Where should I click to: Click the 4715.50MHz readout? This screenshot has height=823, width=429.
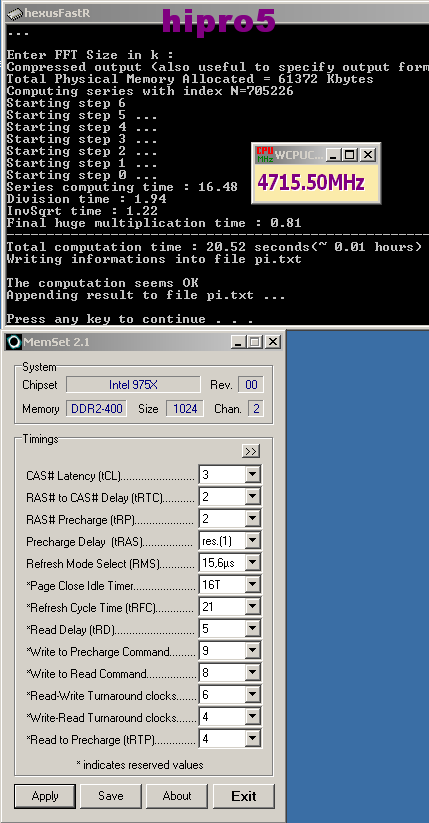click(311, 183)
